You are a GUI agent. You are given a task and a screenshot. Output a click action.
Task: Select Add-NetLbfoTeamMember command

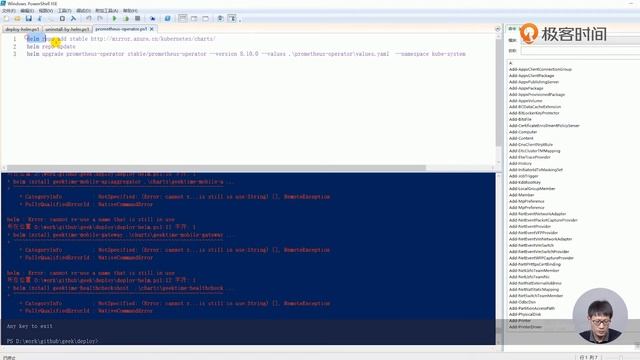[534, 270]
